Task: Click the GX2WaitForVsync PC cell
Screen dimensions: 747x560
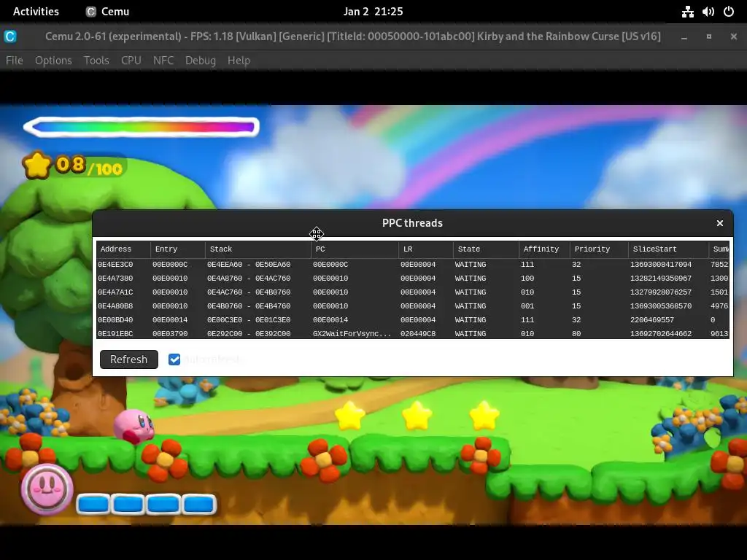Action: tap(352, 333)
